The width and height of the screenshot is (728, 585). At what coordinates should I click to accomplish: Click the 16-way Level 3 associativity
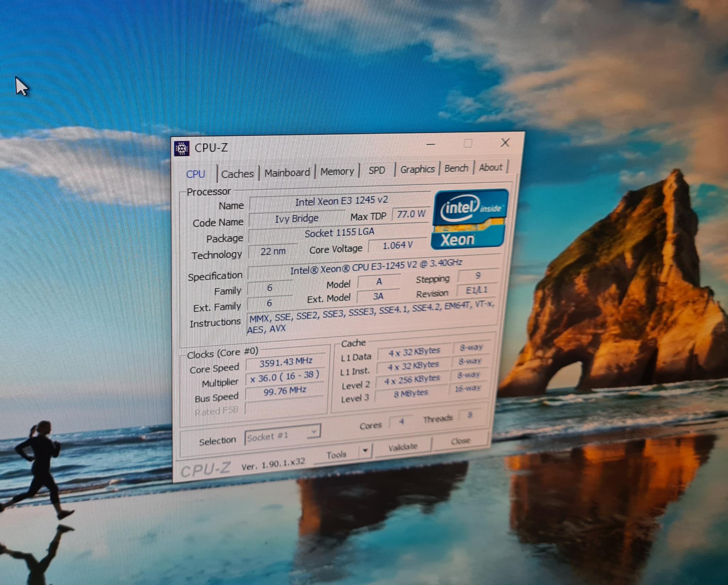[x=467, y=388]
